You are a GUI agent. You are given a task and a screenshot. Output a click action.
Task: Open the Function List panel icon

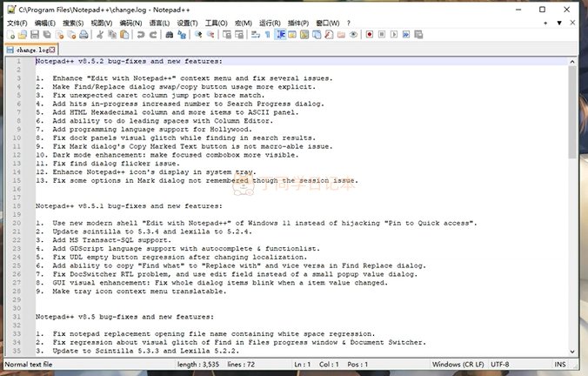(x=329, y=35)
